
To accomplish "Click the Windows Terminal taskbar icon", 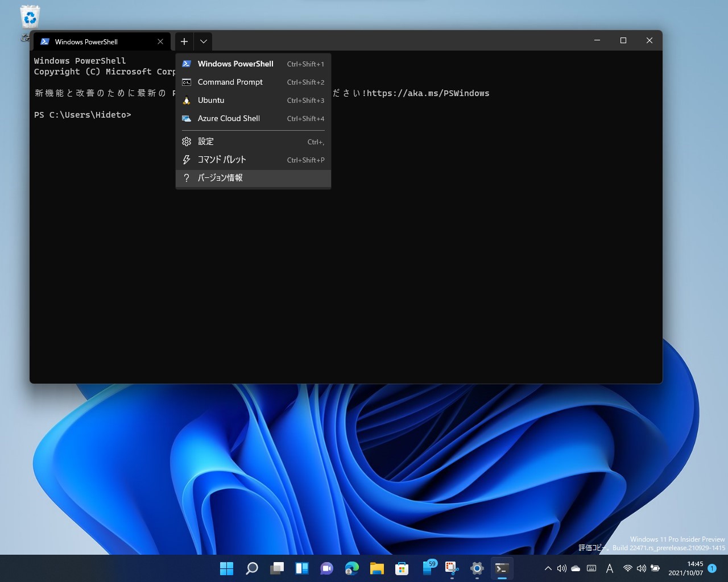I will pyautogui.click(x=501, y=568).
